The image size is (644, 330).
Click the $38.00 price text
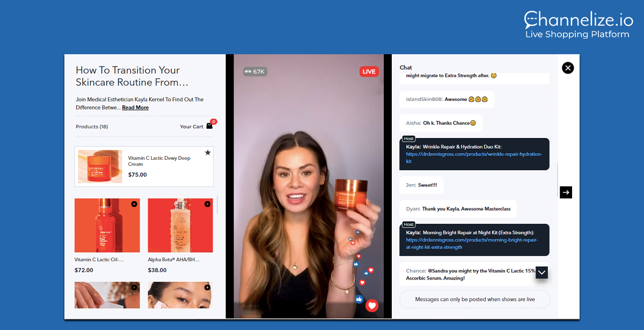click(157, 270)
